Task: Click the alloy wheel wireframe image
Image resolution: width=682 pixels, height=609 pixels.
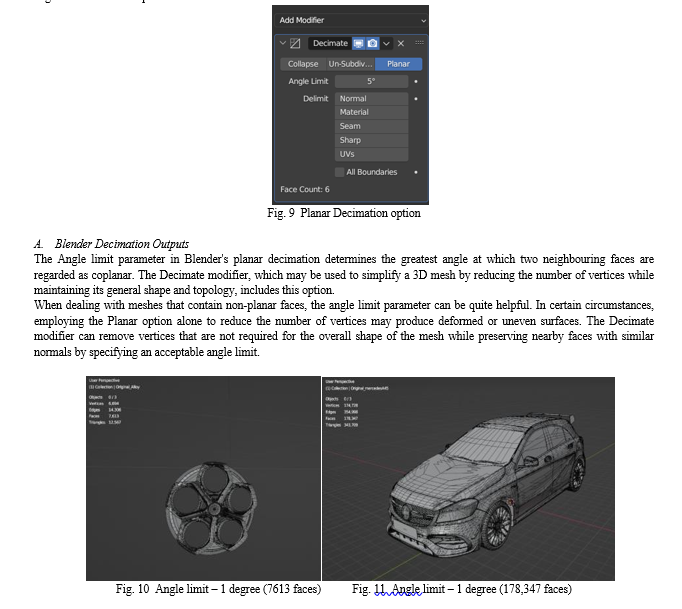Action: pos(203,478)
